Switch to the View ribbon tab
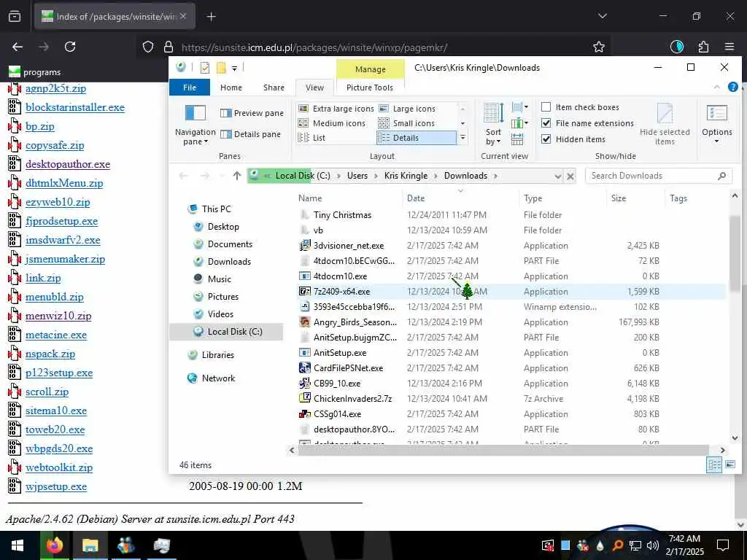747x560 pixels. [314, 87]
